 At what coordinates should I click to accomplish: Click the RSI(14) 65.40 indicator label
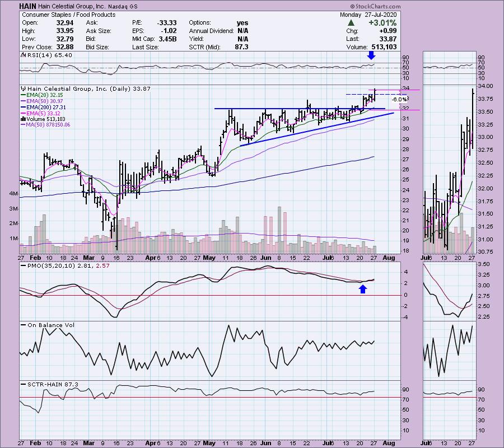click(x=50, y=55)
